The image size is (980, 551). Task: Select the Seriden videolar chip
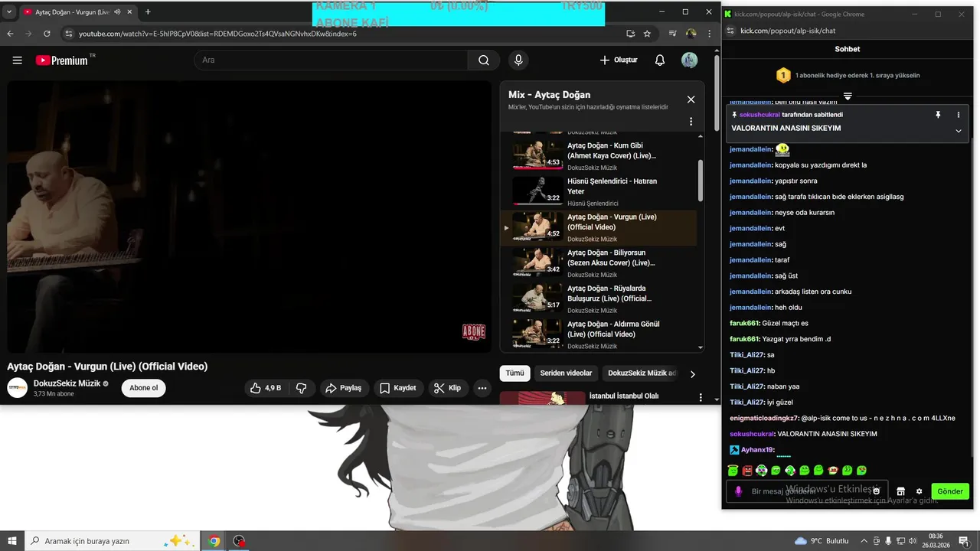point(566,373)
